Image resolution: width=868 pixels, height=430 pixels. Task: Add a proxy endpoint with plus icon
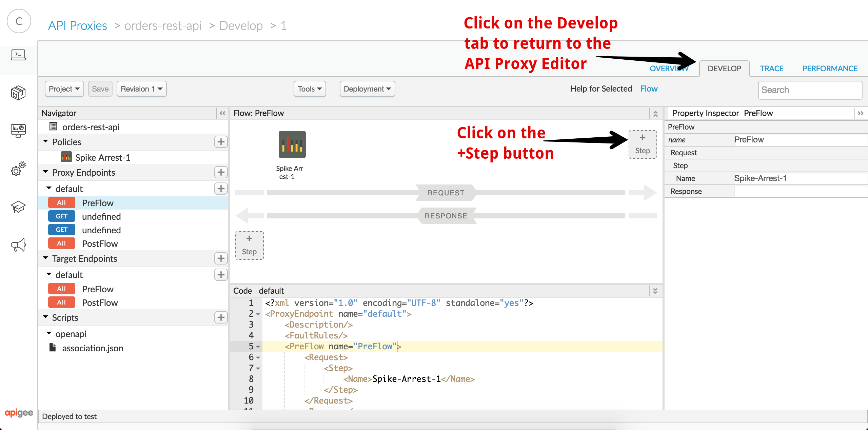221,172
